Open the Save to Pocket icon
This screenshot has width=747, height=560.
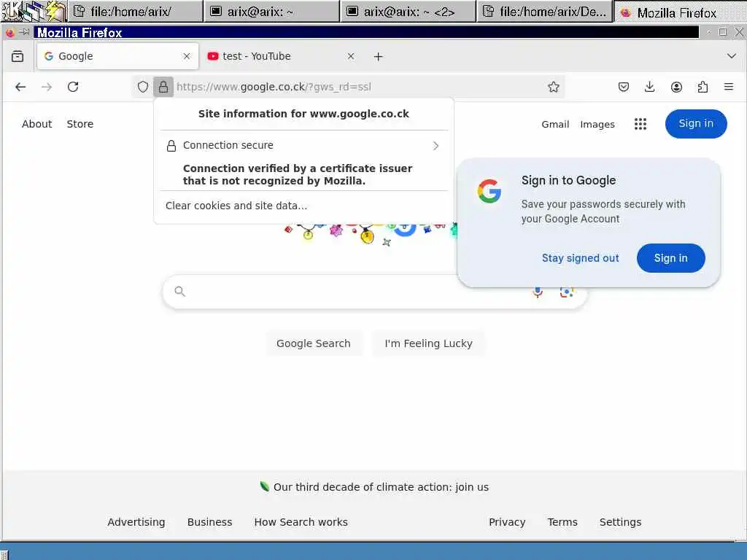(624, 87)
